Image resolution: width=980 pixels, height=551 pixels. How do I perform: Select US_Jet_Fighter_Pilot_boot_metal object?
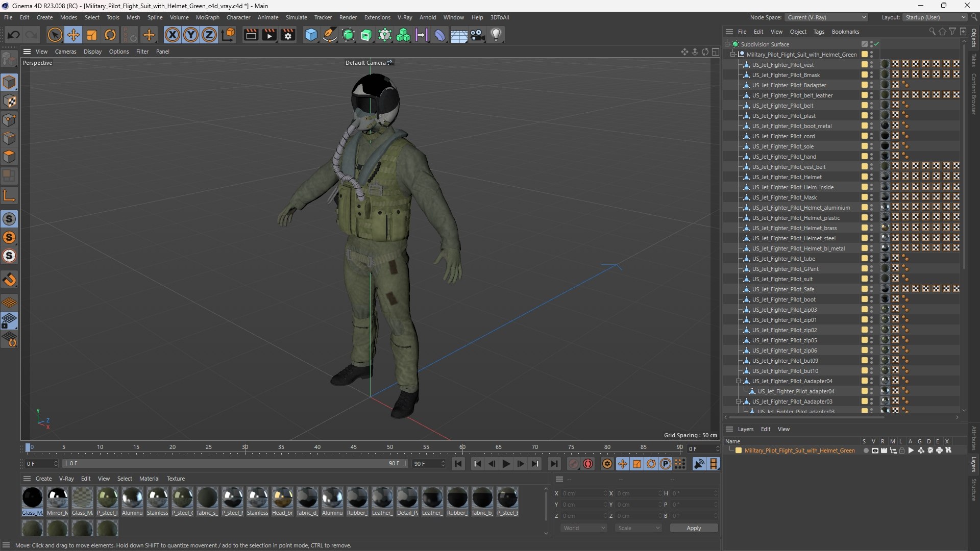point(792,126)
